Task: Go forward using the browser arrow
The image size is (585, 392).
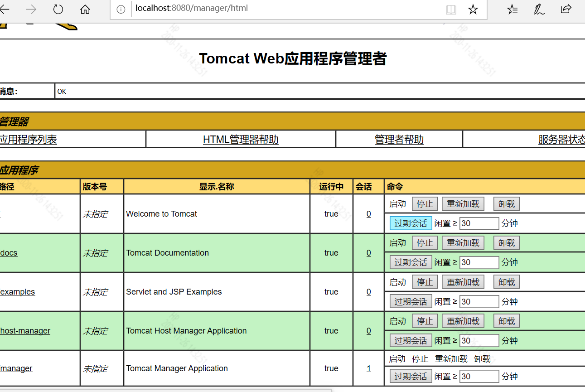Action: tap(31, 9)
